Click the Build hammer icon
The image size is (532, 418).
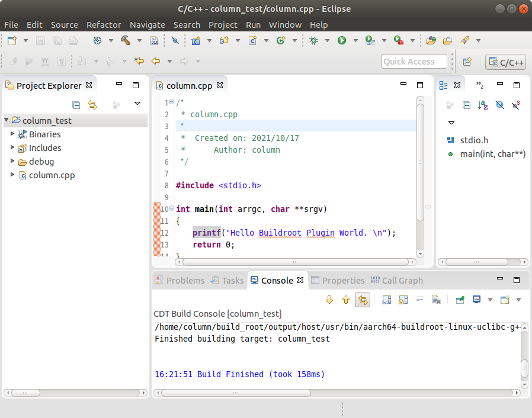click(126, 41)
